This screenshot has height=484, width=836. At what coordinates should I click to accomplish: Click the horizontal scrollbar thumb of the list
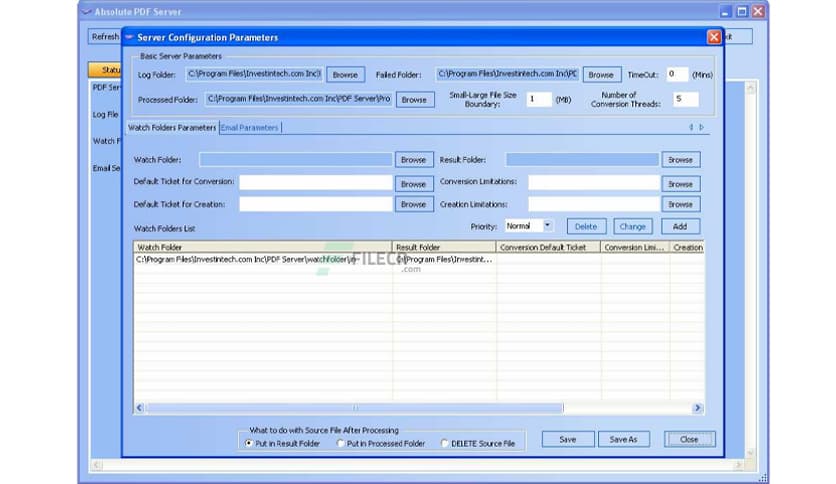click(354, 408)
